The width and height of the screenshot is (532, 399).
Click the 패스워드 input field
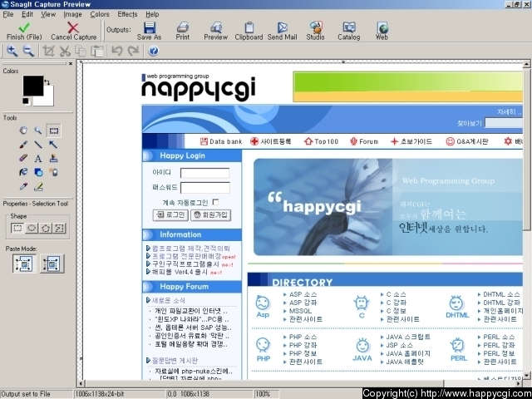tap(205, 188)
